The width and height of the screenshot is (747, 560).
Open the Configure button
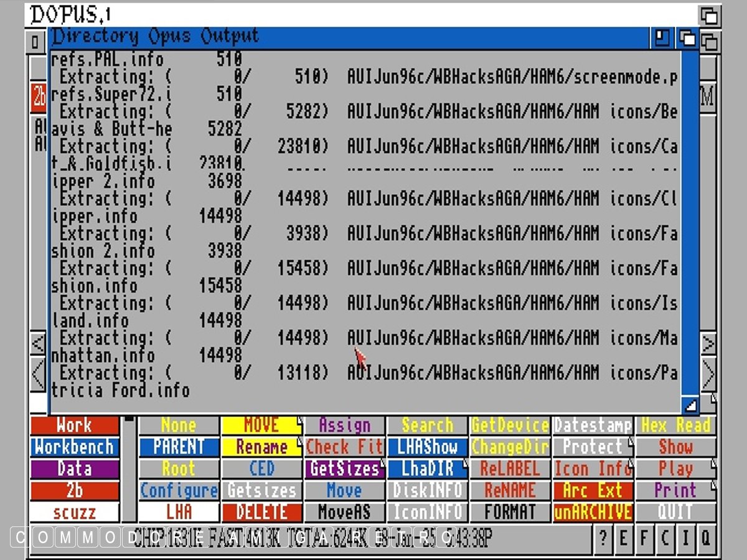click(179, 491)
